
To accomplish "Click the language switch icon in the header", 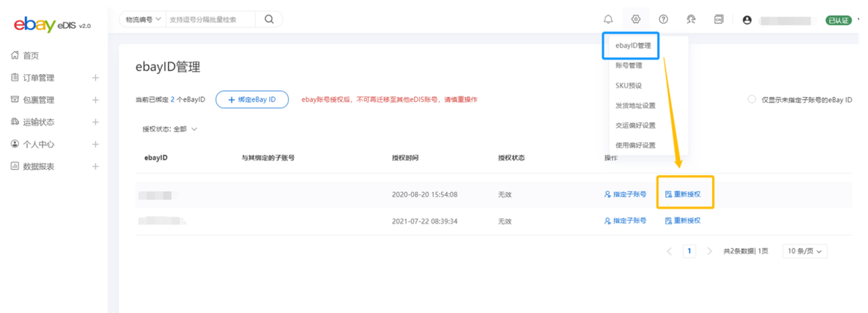I will tap(718, 19).
